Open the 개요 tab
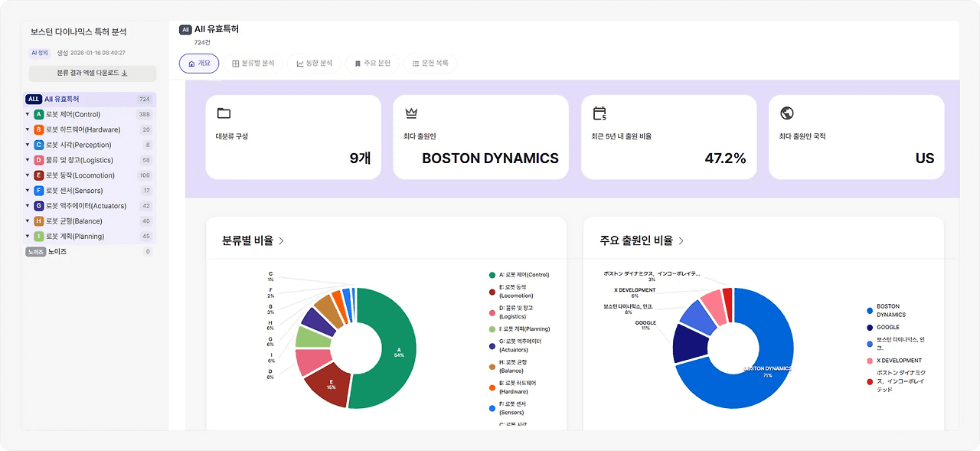Screen dimensions: 980x451 tap(199, 64)
